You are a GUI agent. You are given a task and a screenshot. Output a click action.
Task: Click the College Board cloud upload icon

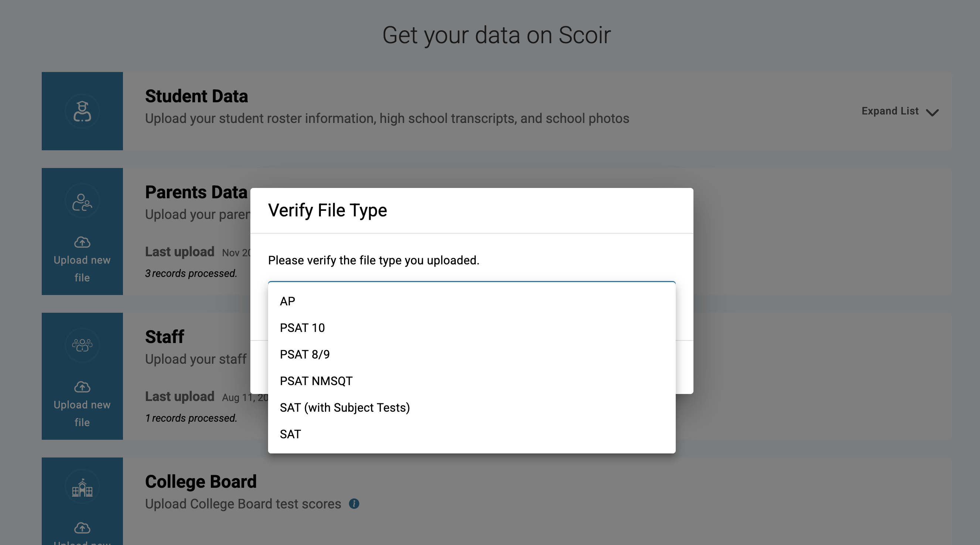tap(82, 528)
